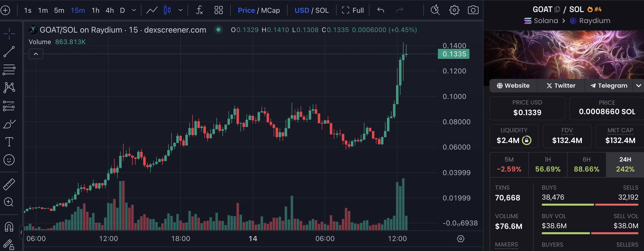Image resolution: width=644 pixels, height=251 pixels.
Task: Switch quote currency to SOL
Action: coord(322,10)
